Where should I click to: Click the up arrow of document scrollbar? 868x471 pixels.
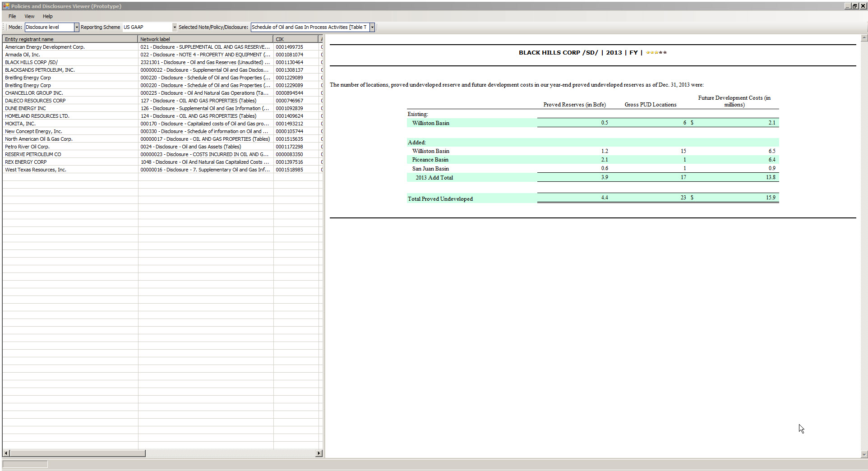pyautogui.click(x=864, y=38)
